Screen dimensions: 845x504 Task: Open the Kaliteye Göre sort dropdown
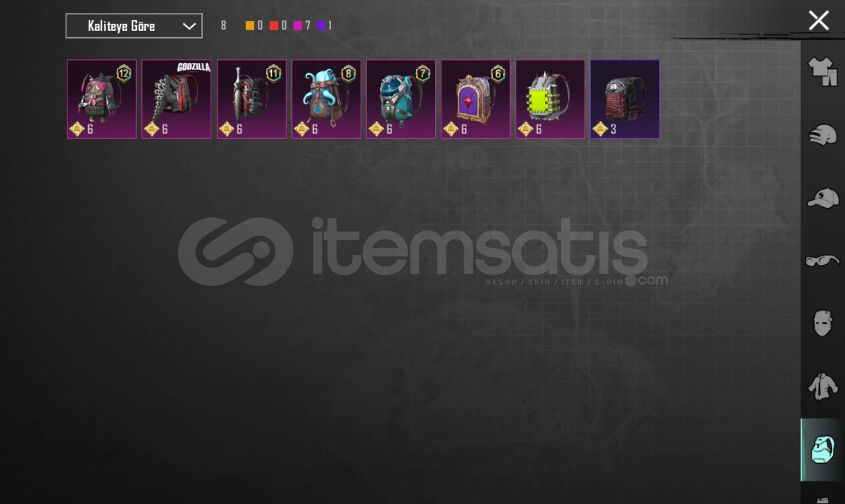[134, 26]
